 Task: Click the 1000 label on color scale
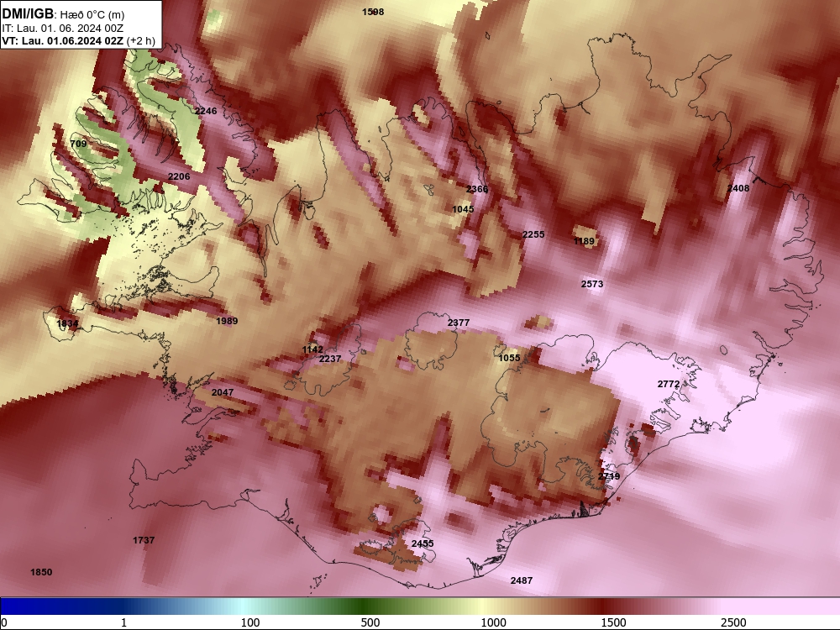coord(493,622)
